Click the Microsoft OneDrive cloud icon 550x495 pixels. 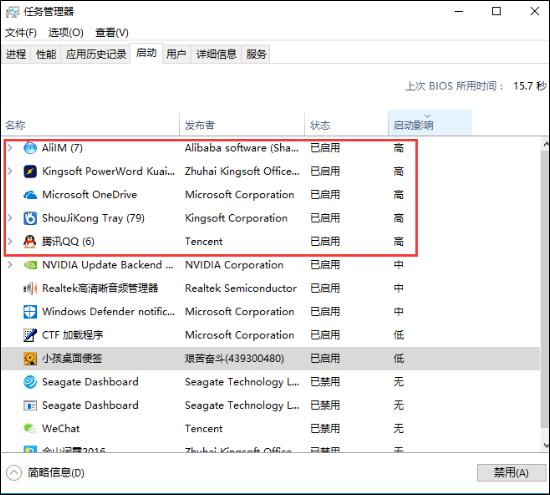click(x=30, y=195)
